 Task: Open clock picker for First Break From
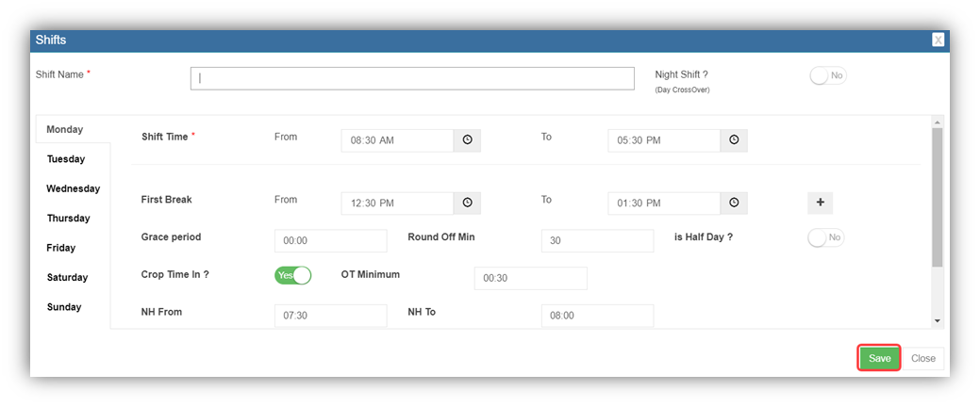[x=467, y=203]
